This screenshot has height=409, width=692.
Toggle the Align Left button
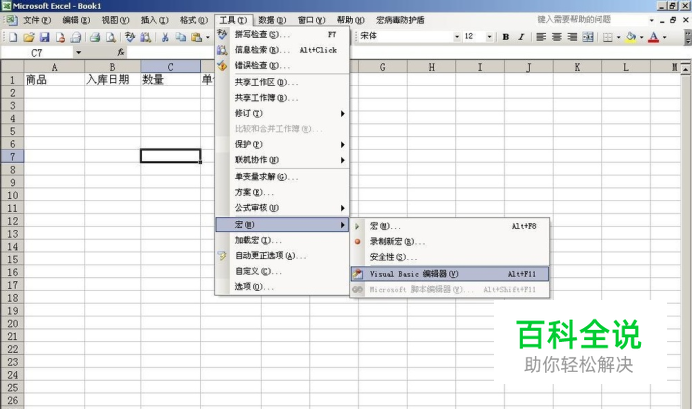541,37
